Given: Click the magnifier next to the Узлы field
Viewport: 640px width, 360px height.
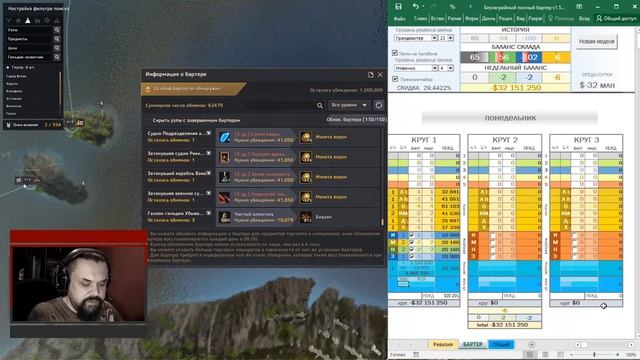Looking at the screenshot, I should [57, 30].
